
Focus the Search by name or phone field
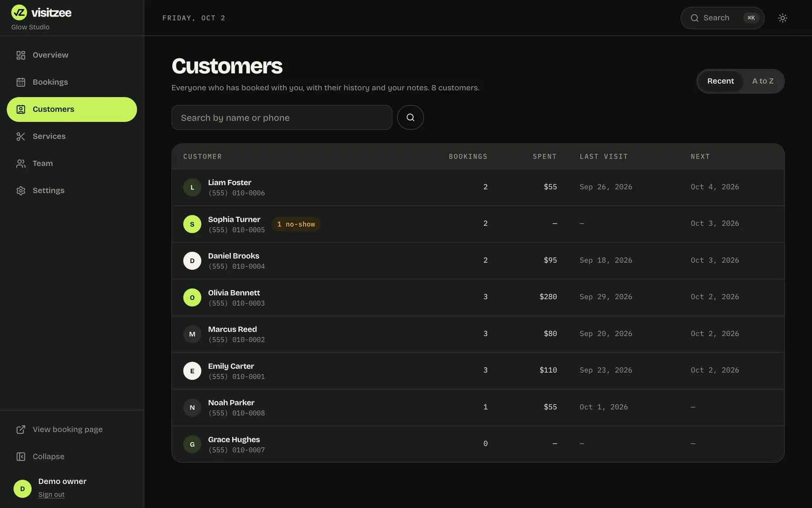282,117
